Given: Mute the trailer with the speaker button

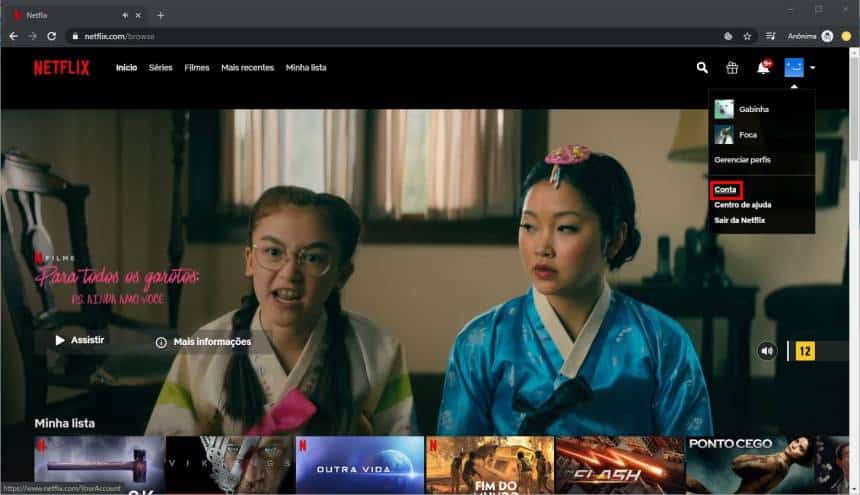Looking at the screenshot, I should pyautogui.click(x=767, y=351).
